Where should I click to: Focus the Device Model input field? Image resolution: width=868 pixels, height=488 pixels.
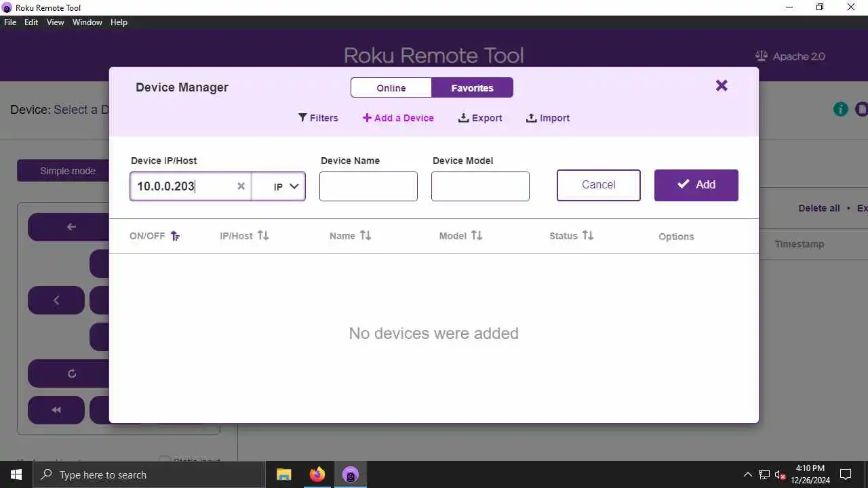point(480,186)
